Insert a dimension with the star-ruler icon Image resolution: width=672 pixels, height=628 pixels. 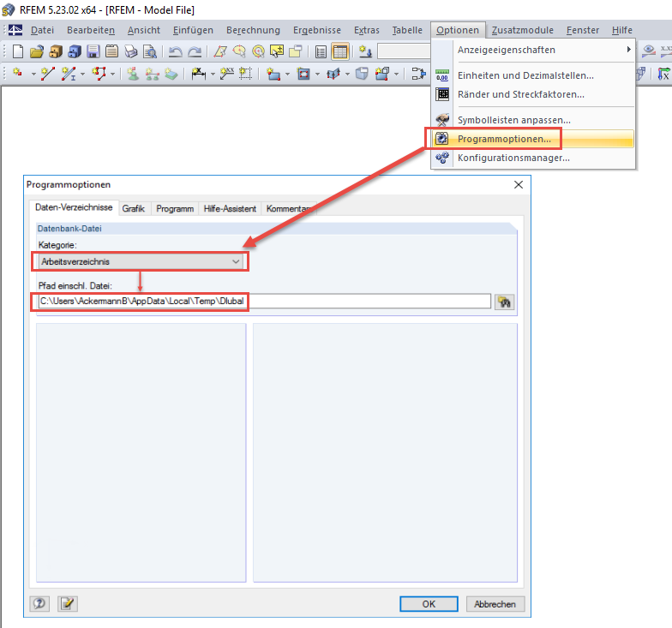(199, 74)
